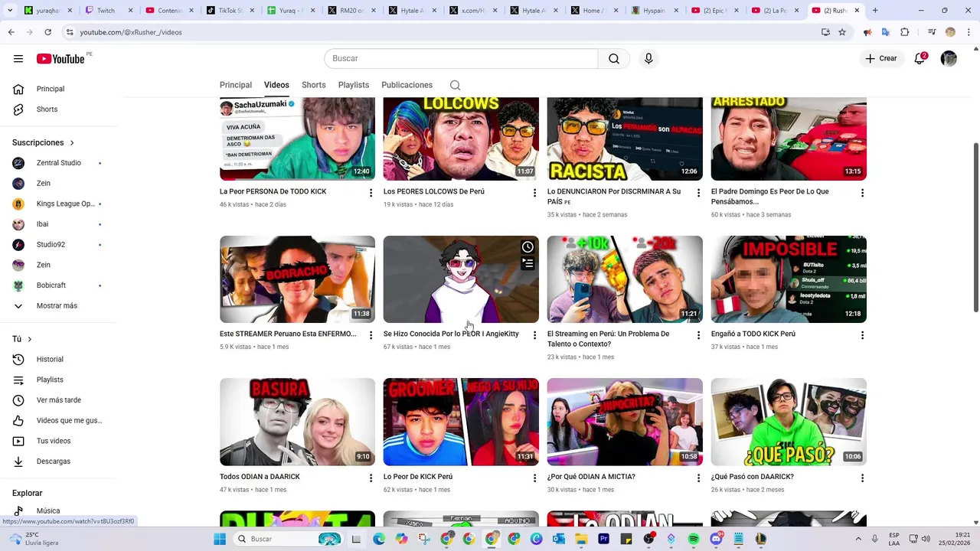
Task: Select the Videos channel tab
Action: [x=276, y=85]
